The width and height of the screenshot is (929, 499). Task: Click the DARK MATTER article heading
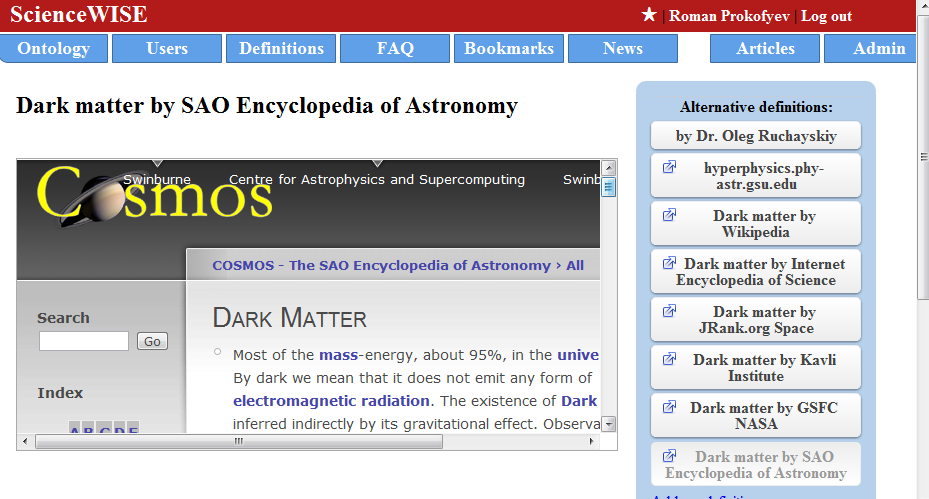click(x=290, y=318)
